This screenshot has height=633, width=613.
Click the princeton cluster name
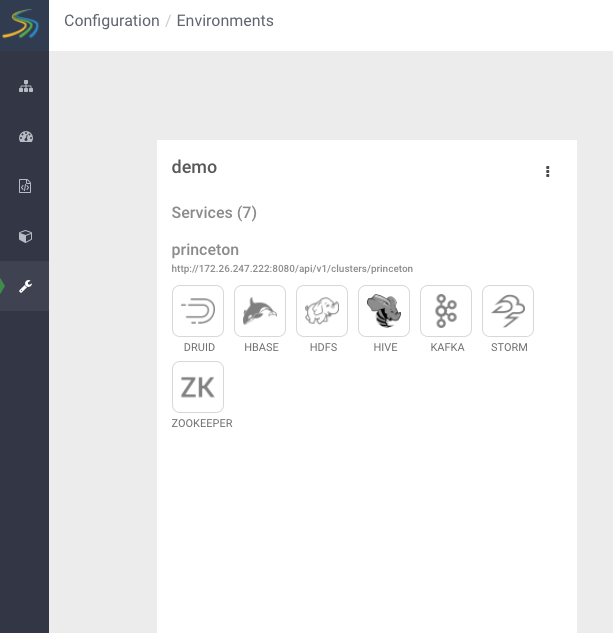pos(205,250)
